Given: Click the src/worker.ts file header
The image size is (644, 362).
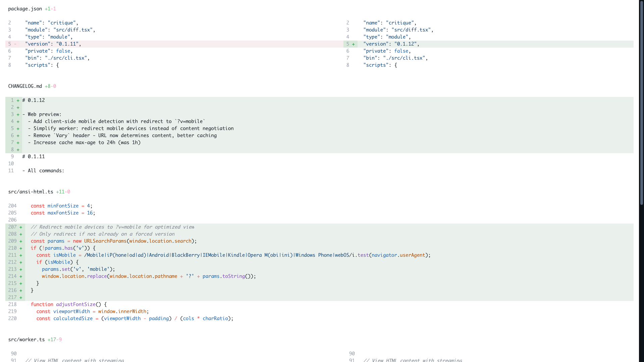Looking at the screenshot, I should pyautogui.click(x=26, y=339).
